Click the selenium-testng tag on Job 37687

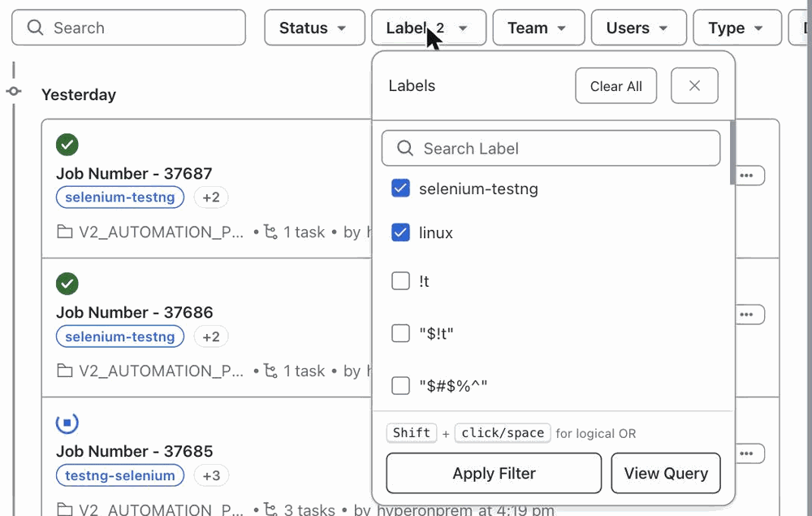click(x=120, y=197)
